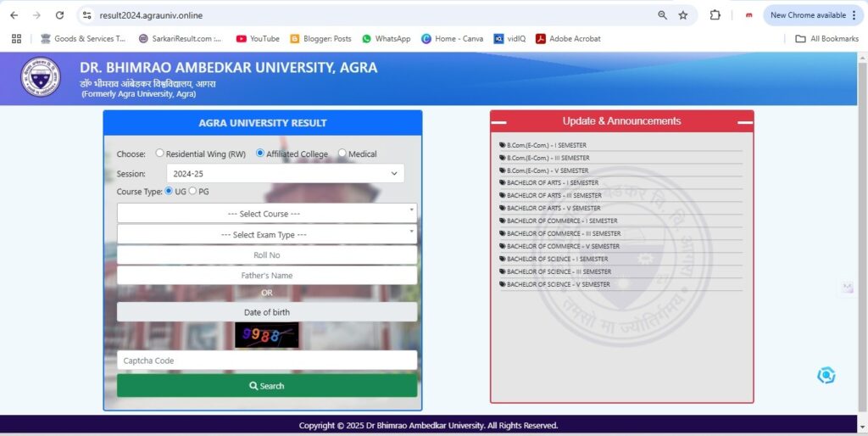Open Goods & Services Tax bookmark
The height and width of the screenshot is (436, 868).
tap(83, 39)
